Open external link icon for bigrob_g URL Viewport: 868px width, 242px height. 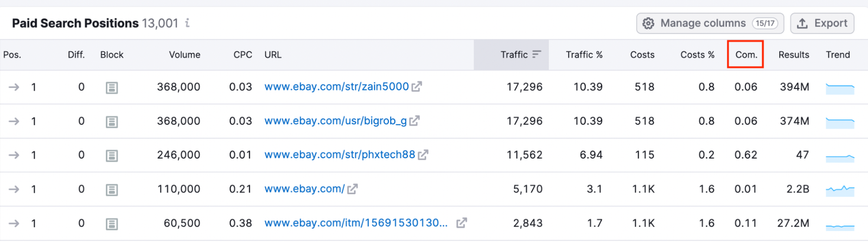[414, 121]
